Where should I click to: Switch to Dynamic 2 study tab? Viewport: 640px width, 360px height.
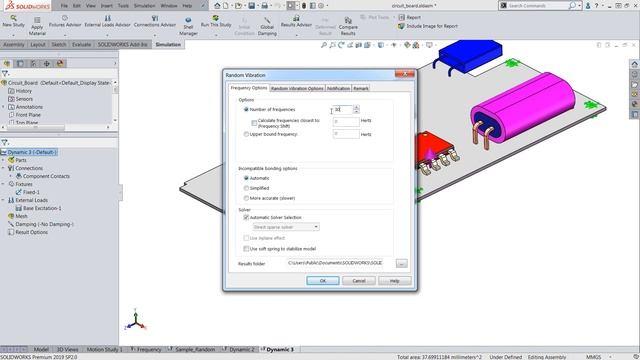[241, 349]
